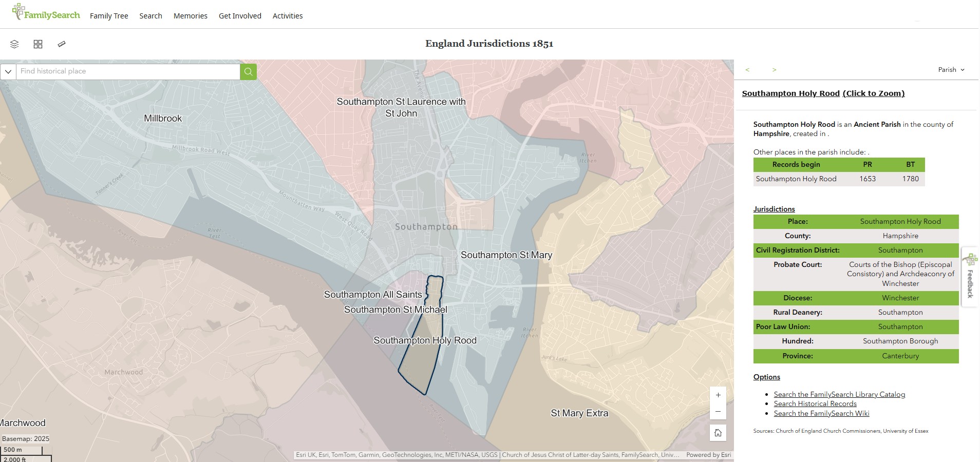The image size is (980, 462).
Task: Open the map layers panel
Action: click(x=14, y=44)
